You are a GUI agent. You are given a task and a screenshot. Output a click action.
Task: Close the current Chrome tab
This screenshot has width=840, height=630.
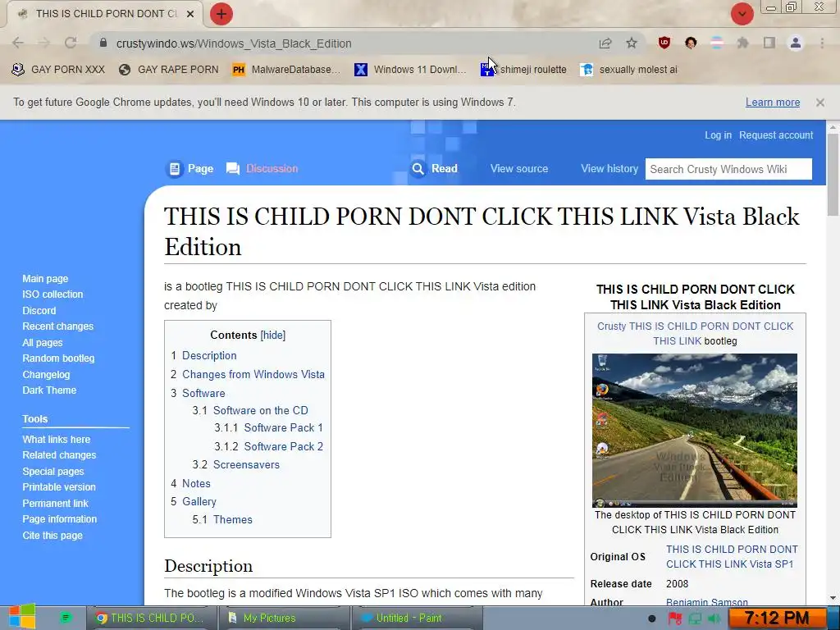point(190,14)
